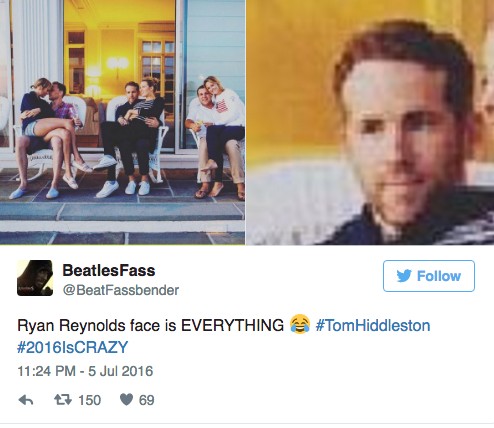Open the porch group photo of three couples
494x428 pixels.
click(x=122, y=122)
